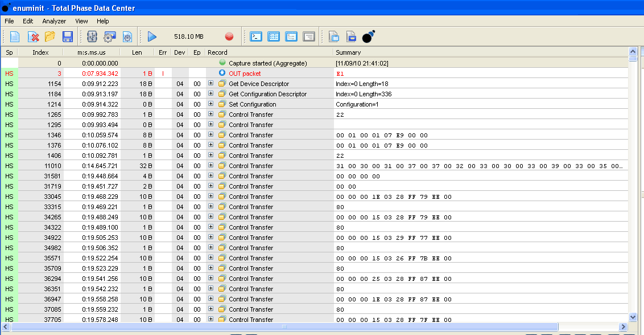The width and height of the screenshot is (644, 335).
Task: Expand the Set Configuration record
Action: (210, 104)
